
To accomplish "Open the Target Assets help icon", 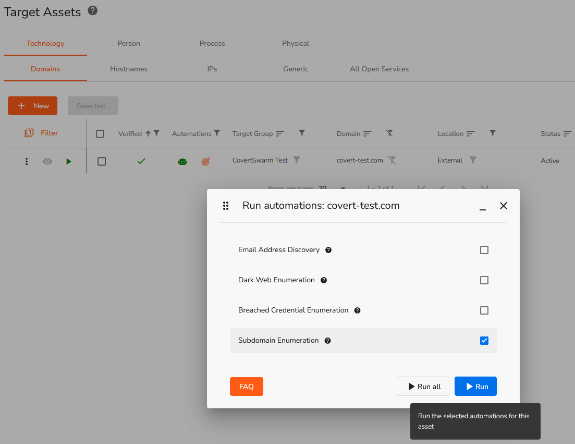I will coord(93,11).
